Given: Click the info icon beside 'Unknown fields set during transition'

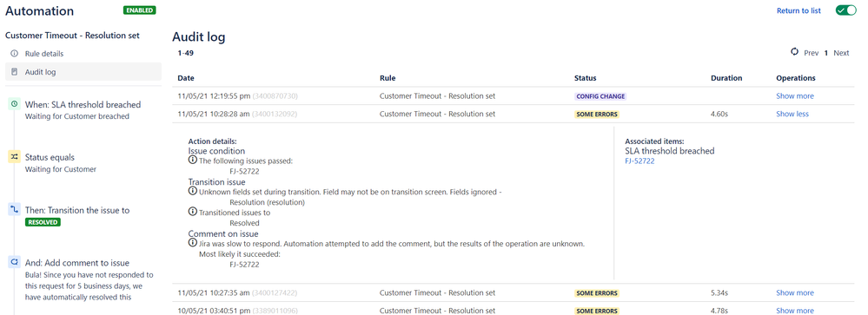Looking at the screenshot, I should click(193, 191).
